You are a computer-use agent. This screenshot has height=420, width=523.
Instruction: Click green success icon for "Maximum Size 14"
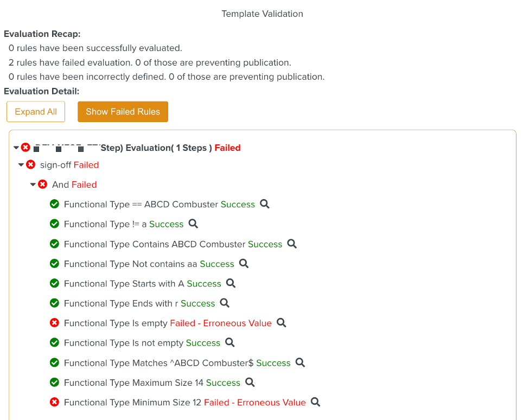point(54,383)
